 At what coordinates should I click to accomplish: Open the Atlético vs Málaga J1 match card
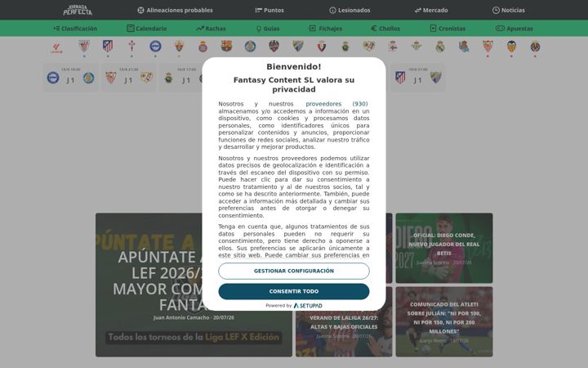418,78
